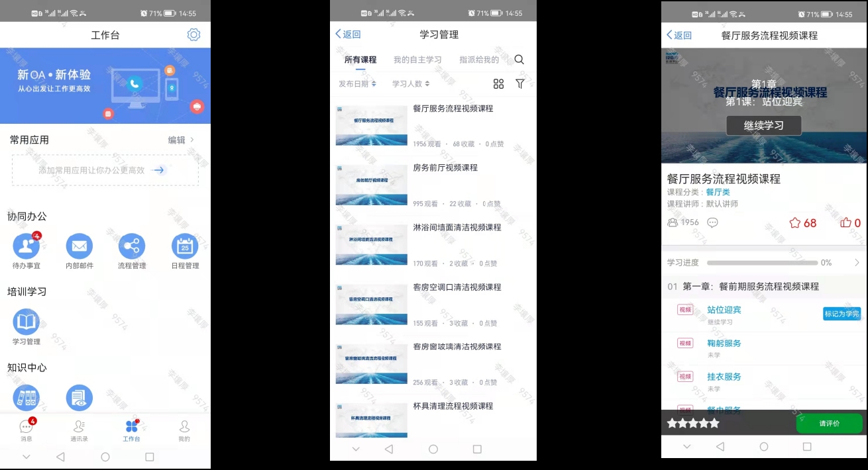Open the 流程管理 icon

click(132, 246)
